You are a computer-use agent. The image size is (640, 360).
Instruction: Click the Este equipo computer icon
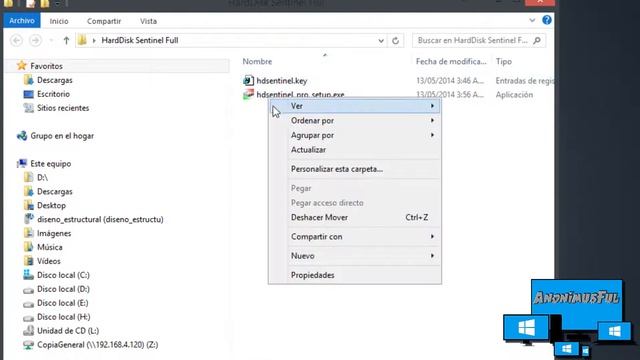tap(22, 163)
